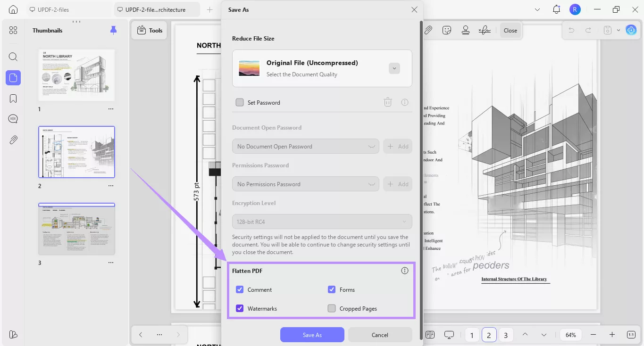Open the Attachments panel via paperclip sidebar icon

point(13,140)
